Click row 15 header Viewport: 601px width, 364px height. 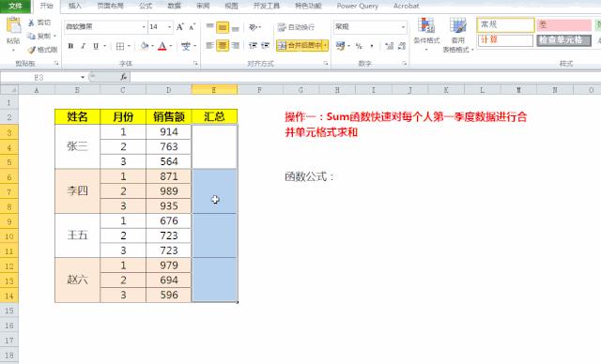(9, 311)
